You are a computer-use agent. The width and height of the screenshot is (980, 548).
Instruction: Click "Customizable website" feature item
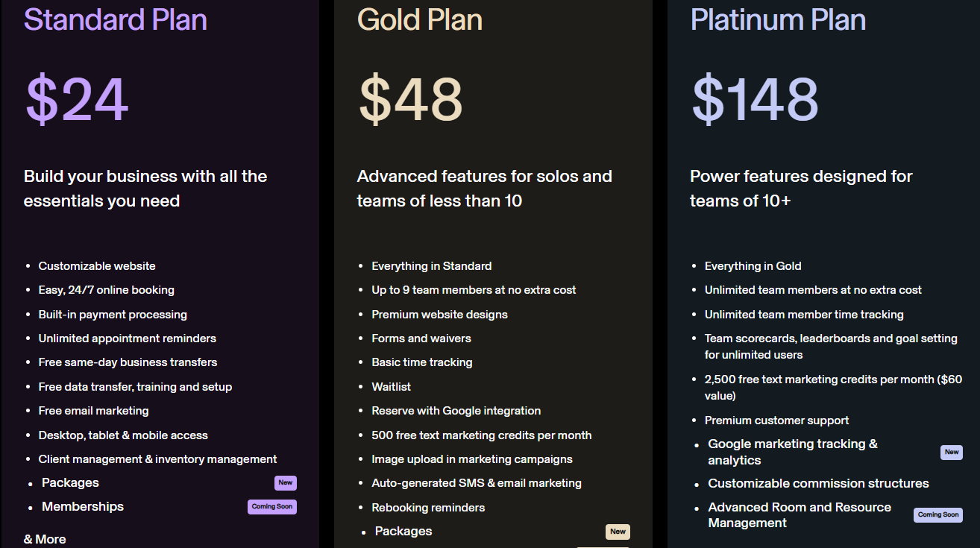pos(97,266)
